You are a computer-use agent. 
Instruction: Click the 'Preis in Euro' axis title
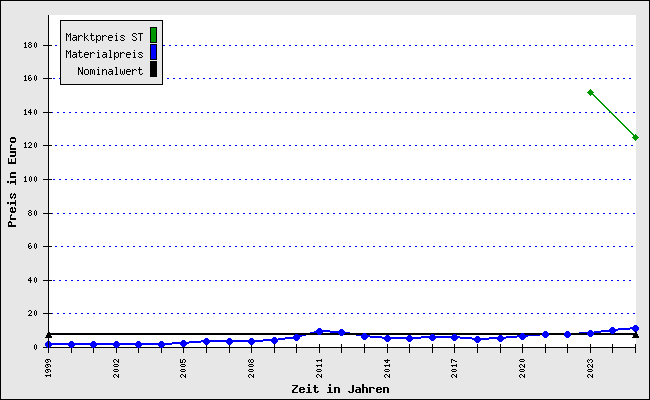(x=12, y=182)
